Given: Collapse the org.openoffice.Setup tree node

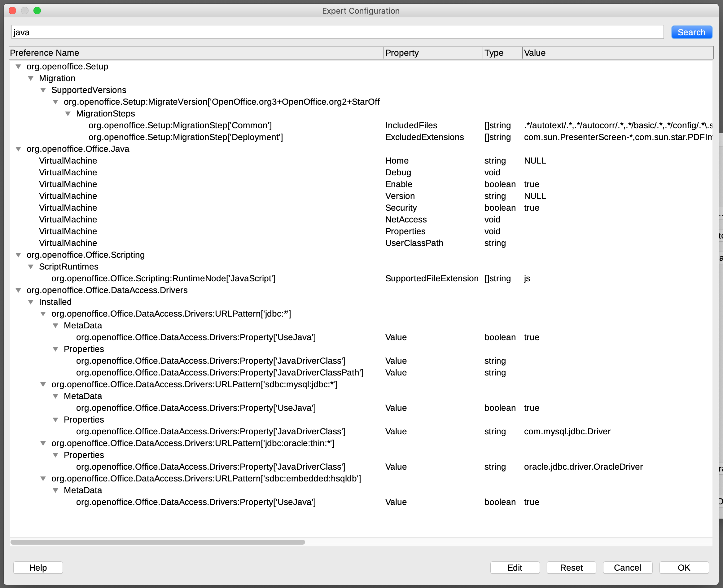Looking at the screenshot, I should click(19, 66).
